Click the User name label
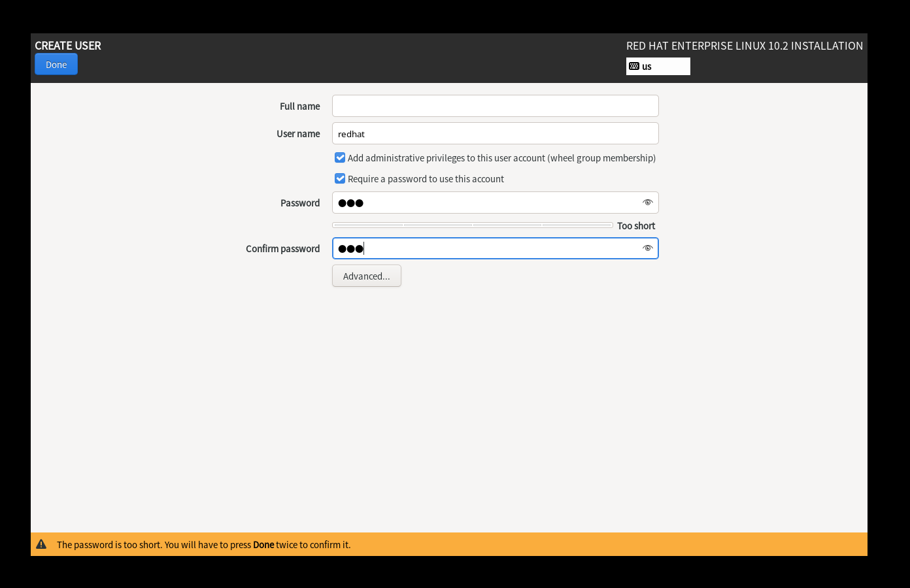Screen dimensions: 910x588 click(x=298, y=134)
